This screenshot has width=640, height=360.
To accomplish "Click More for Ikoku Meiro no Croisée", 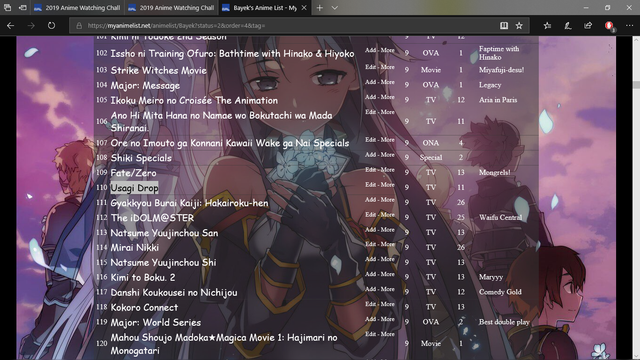I will [x=387, y=97].
